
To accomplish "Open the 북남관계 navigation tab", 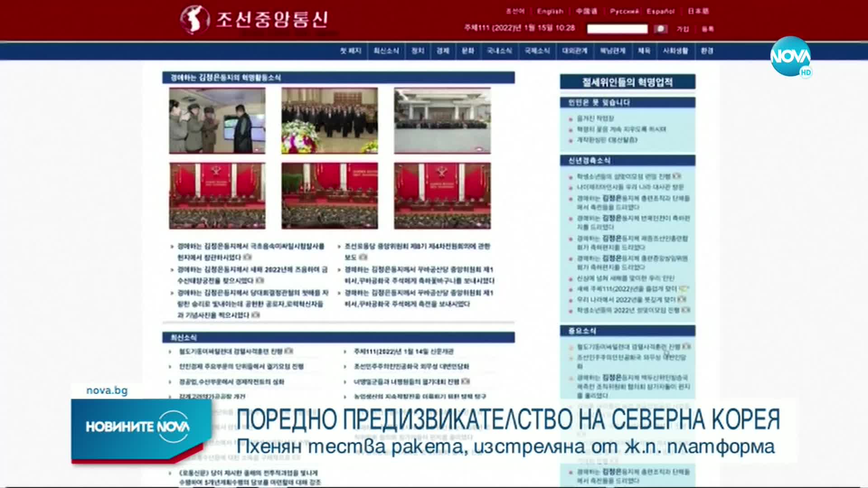I will [613, 51].
